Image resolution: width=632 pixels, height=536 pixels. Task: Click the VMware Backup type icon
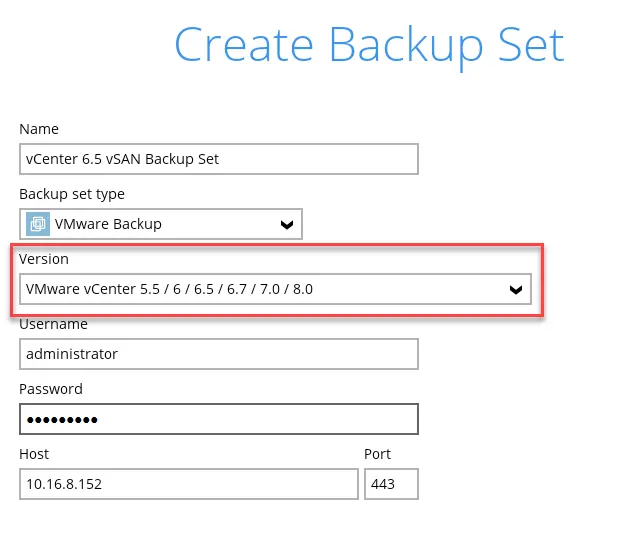(x=38, y=224)
